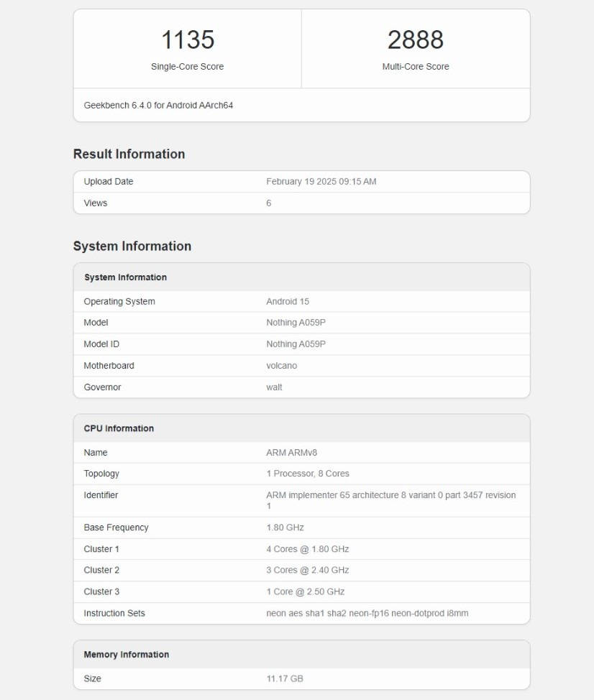
Task: Click the Model value Nothing A059P
Action: 296,323
